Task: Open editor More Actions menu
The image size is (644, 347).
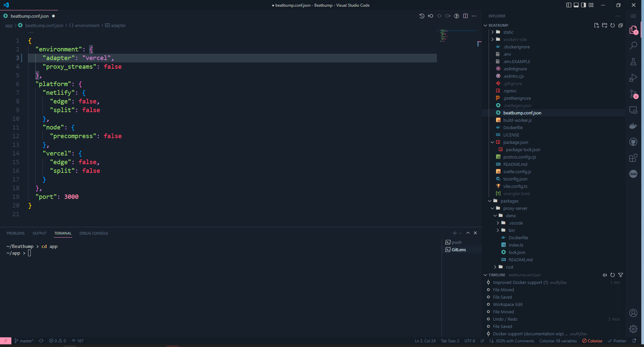Action: point(474,16)
